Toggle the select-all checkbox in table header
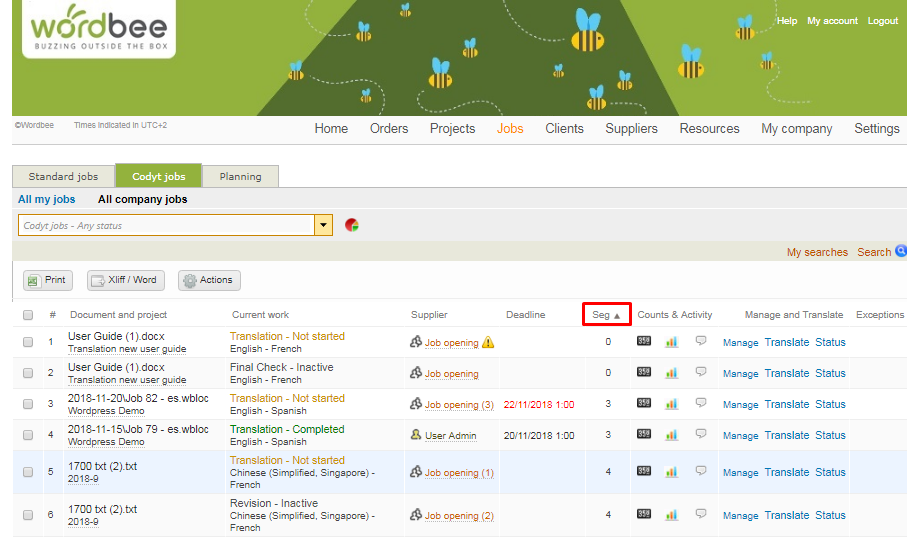Viewport: 907px width, 542px height. click(x=28, y=315)
